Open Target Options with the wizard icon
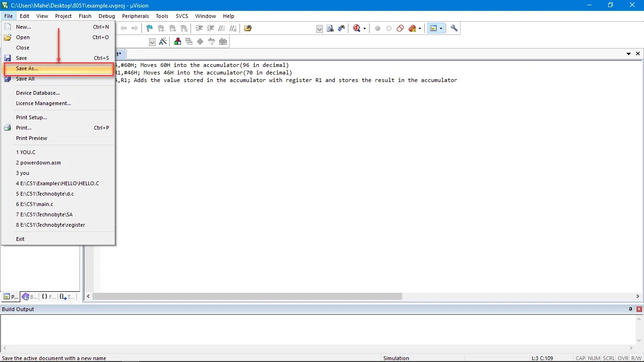The height and width of the screenshot is (362, 644). click(x=163, y=41)
